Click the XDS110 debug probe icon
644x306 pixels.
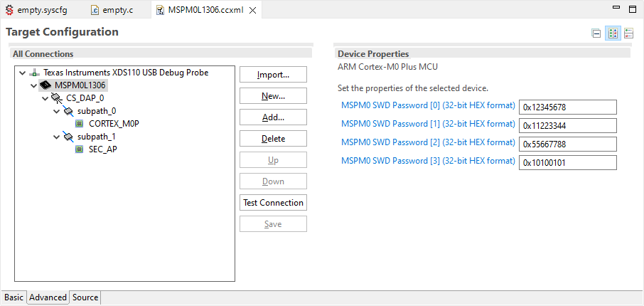(34, 73)
